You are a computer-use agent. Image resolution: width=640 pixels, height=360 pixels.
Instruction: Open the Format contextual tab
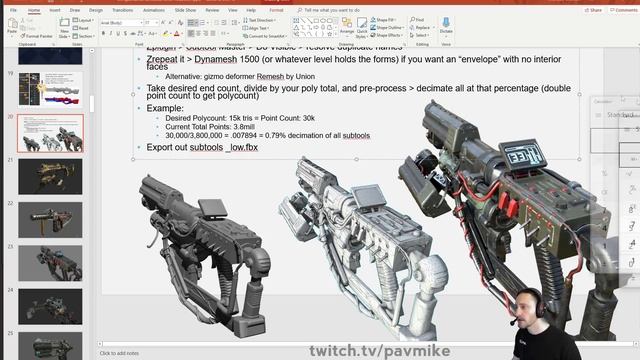[276, 10]
